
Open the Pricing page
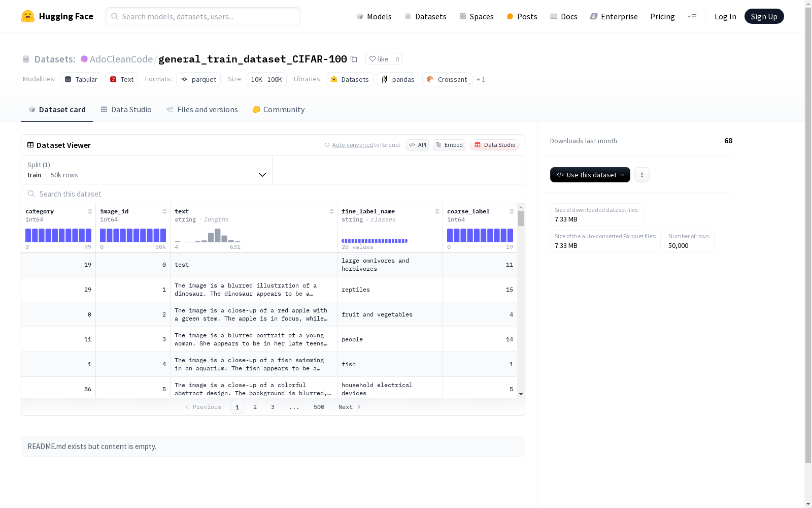pyautogui.click(x=662, y=16)
